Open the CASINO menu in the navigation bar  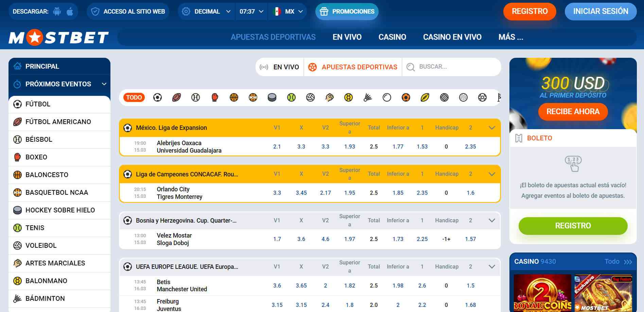point(392,37)
